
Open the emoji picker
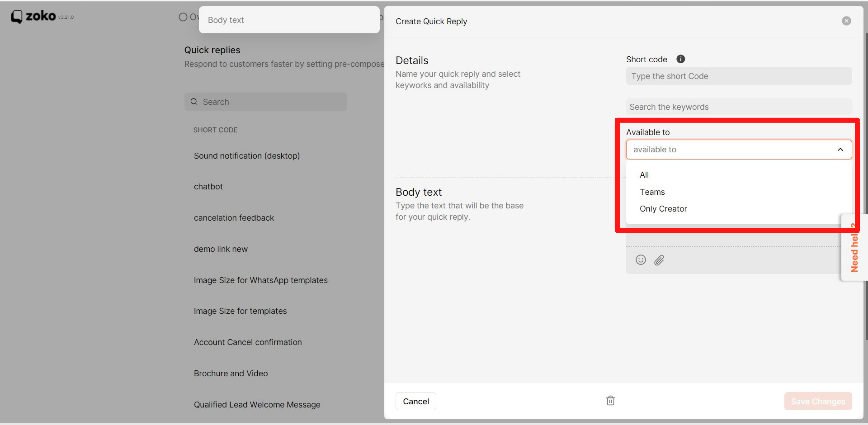641,260
